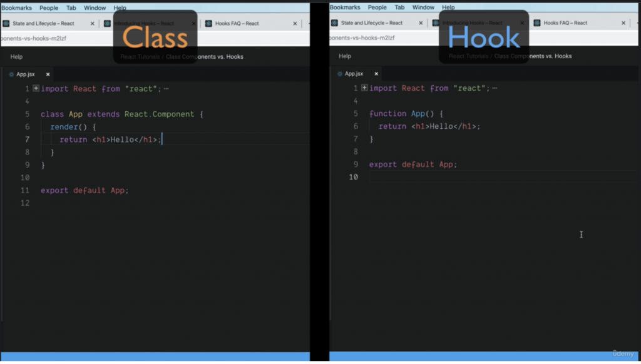The height and width of the screenshot is (364, 641).
Task: Click line number 10 in the Hook editor gutter
Action: [x=353, y=177]
